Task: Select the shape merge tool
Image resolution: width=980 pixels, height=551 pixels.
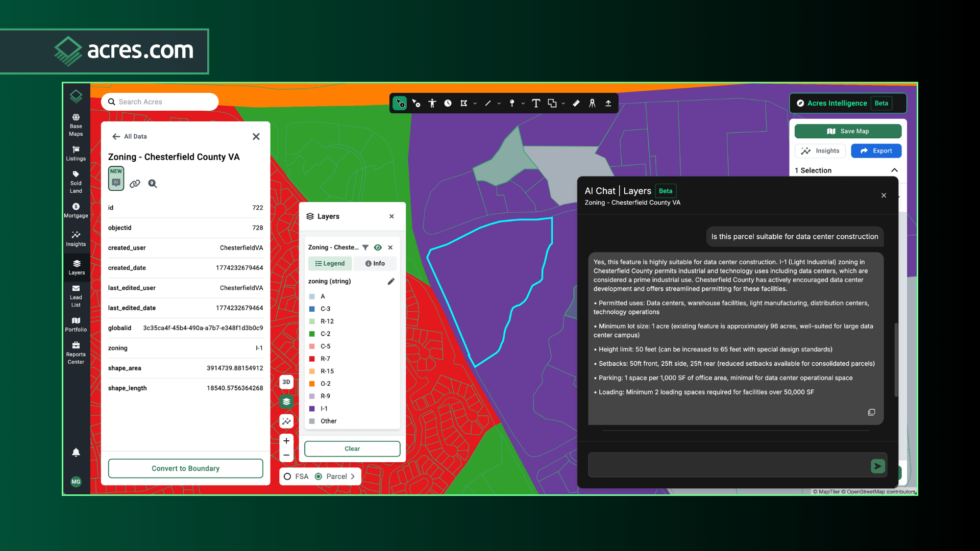Action: pos(552,103)
